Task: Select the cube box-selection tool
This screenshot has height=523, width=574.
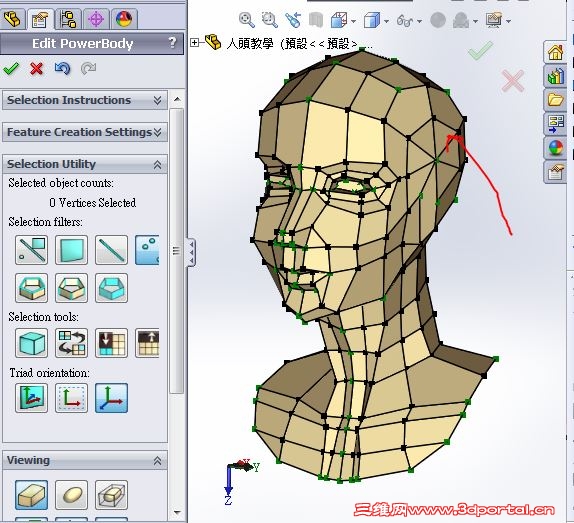Action: (31, 343)
